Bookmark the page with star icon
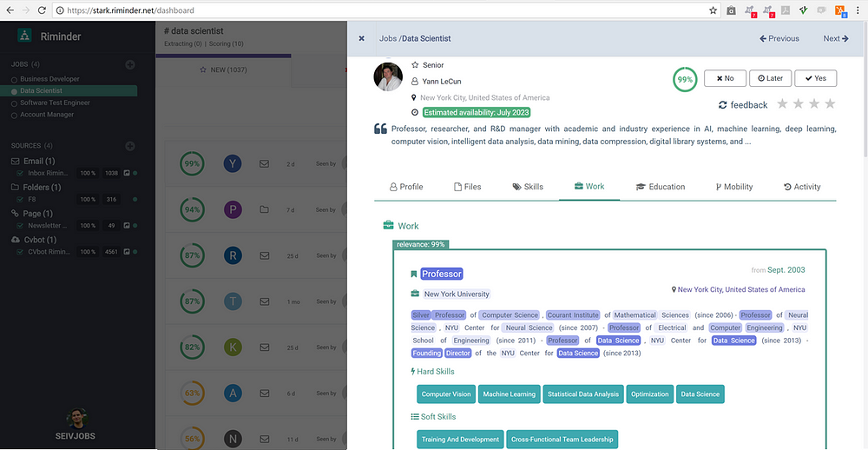 (713, 10)
